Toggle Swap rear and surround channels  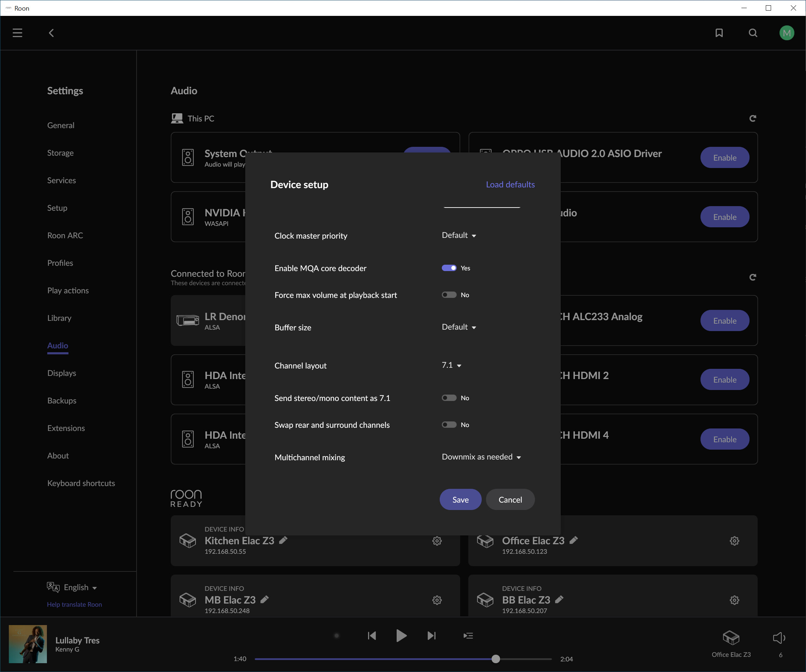[449, 425]
